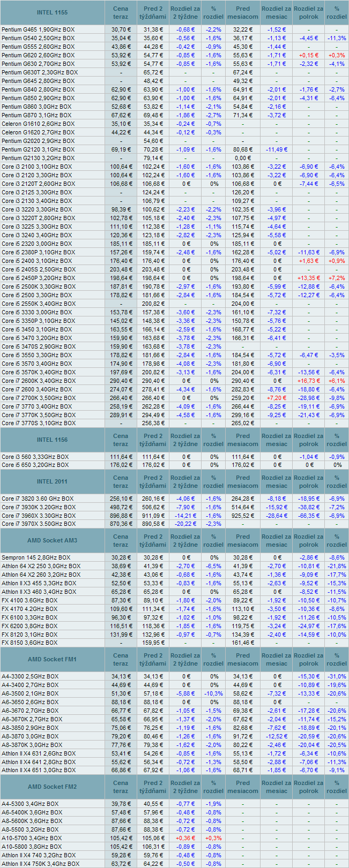
Task: Click row label 'Core i7 2700K 3,50GHz BOX'
Action: 39,398
